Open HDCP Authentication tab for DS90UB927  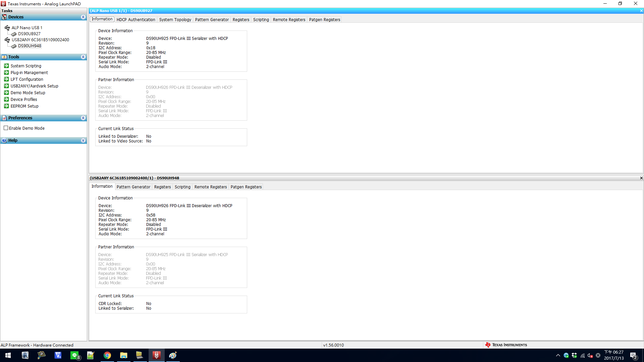(136, 19)
